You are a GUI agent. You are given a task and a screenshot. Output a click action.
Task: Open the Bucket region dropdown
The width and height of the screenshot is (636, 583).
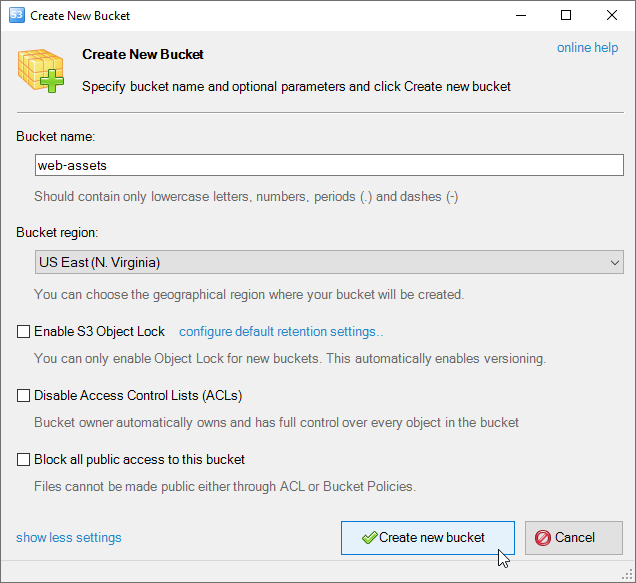pos(329,262)
